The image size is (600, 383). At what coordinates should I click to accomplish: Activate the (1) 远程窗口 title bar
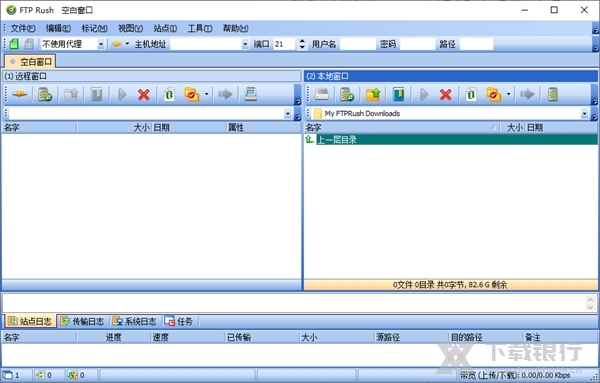point(152,76)
